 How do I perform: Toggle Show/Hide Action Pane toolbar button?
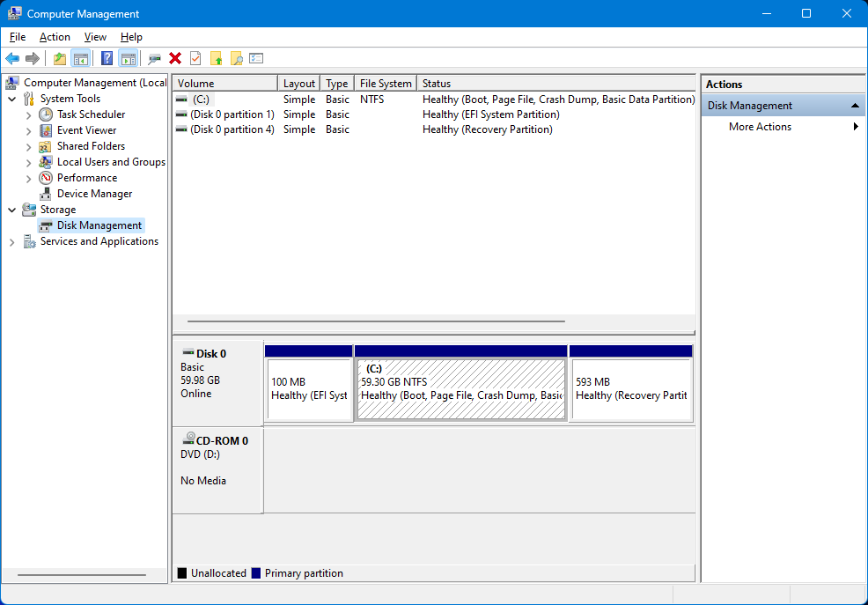pyautogui.click(x=129, y=58)
